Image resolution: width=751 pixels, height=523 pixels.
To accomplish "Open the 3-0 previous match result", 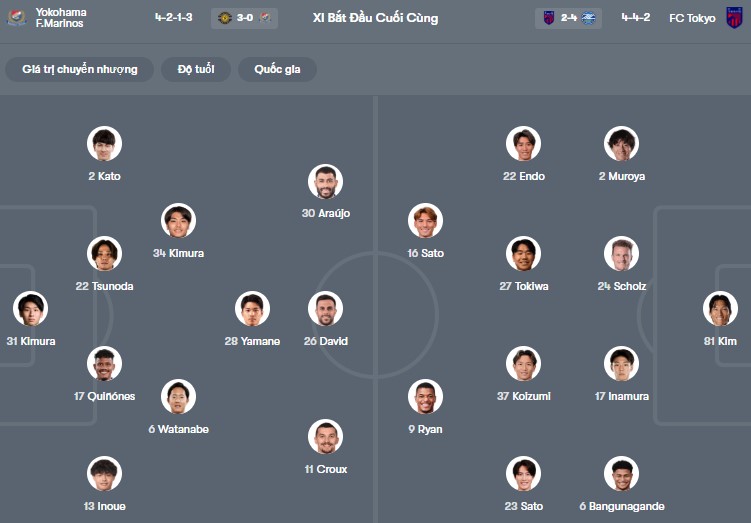I will click(x=245, y=18).
